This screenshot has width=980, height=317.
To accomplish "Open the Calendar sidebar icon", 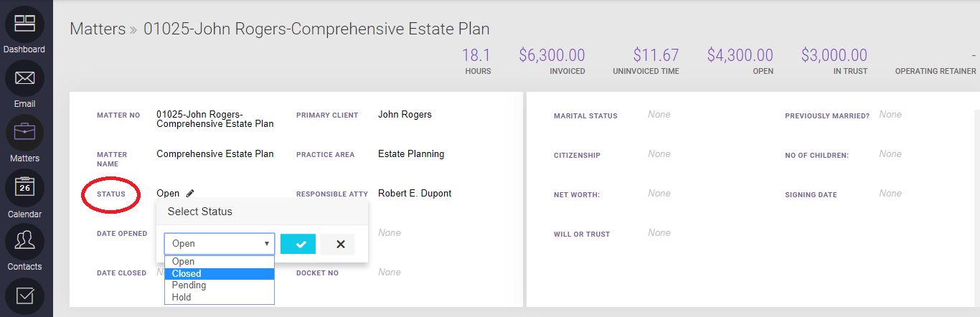I will tap(24, 188).
